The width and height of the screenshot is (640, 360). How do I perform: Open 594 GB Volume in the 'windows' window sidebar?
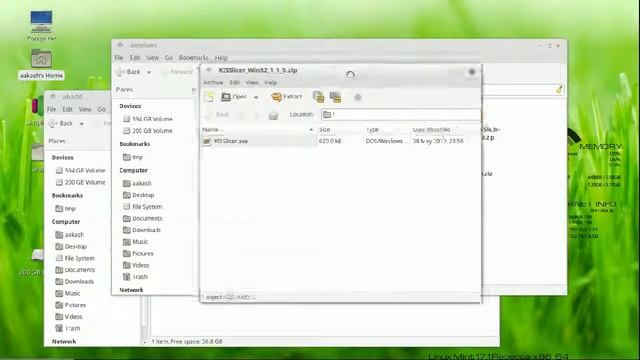tap(148, 119)
